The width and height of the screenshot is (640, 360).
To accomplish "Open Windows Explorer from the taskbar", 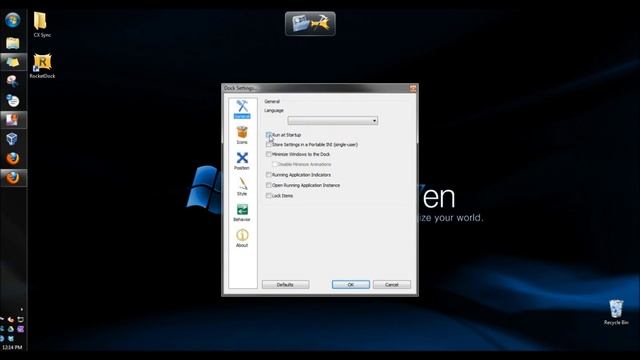I will click(13, 43).
